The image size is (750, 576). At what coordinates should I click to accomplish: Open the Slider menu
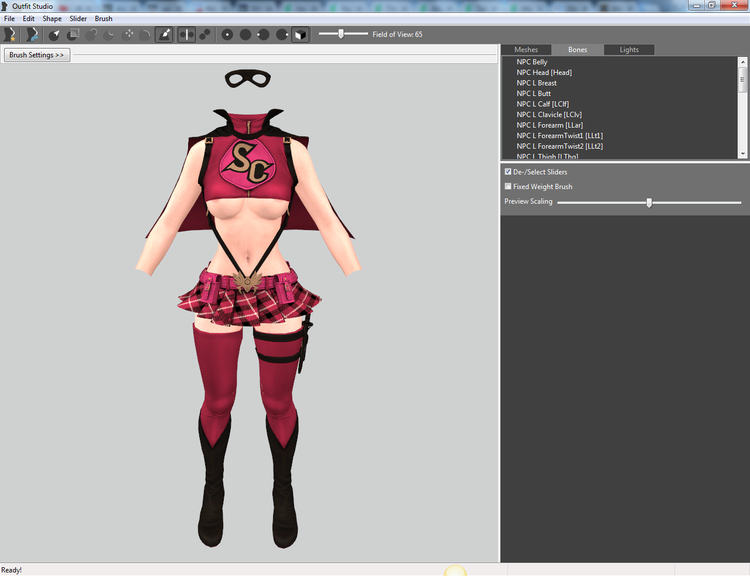78,19
